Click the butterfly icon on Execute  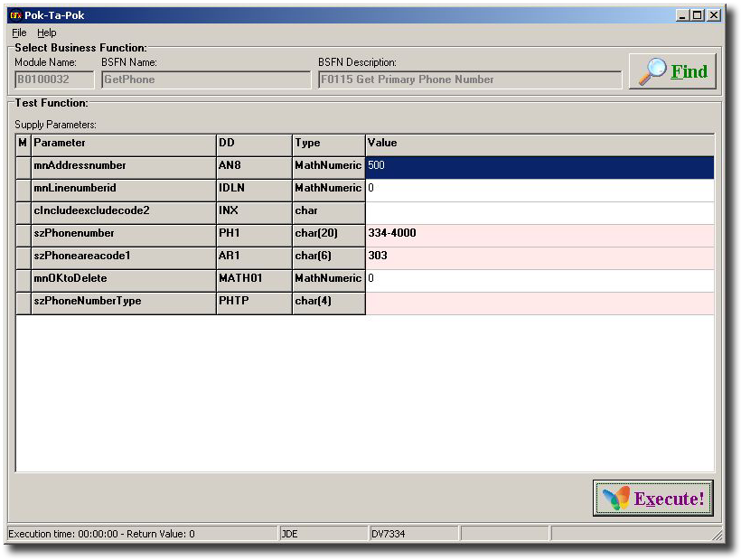tap(616, 499)
